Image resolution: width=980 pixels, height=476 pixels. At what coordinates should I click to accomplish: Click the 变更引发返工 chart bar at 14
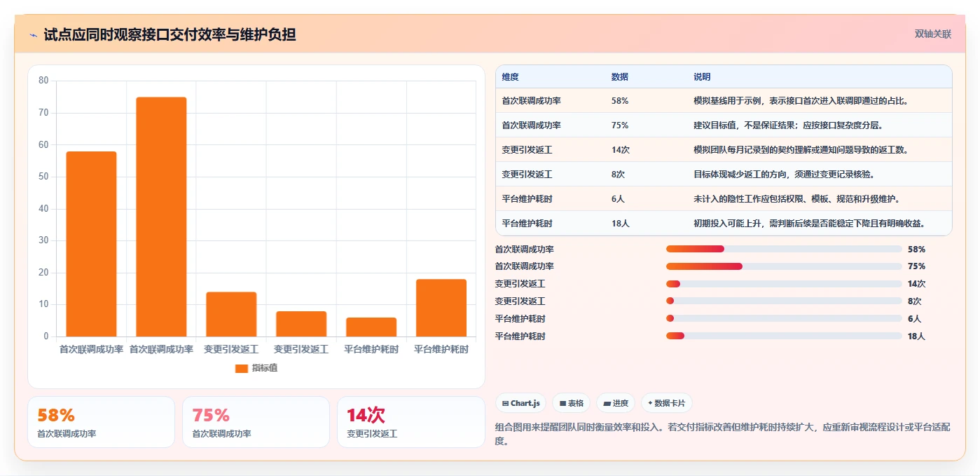click(x=231, y=314)
